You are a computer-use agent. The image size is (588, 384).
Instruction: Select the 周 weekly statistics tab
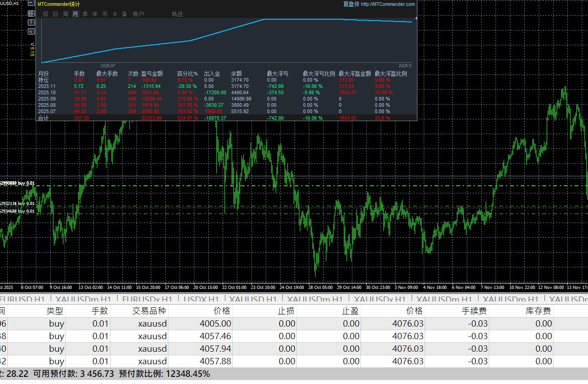click(66, 14)
